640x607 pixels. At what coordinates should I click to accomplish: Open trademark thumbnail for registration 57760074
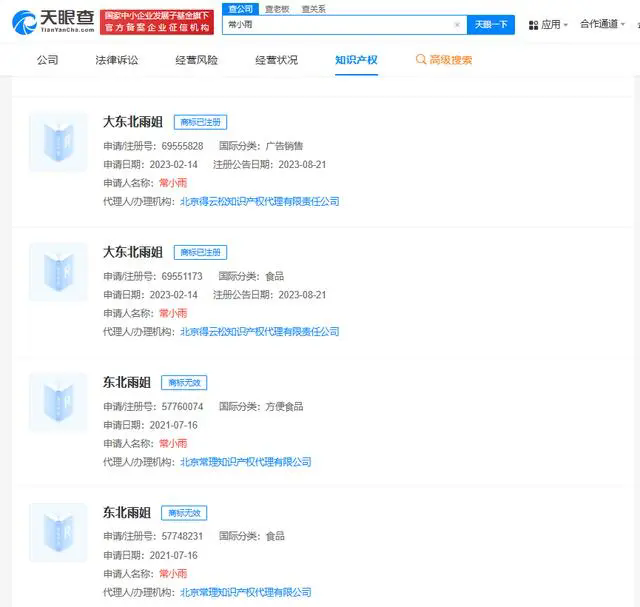(x=58, y=402)
